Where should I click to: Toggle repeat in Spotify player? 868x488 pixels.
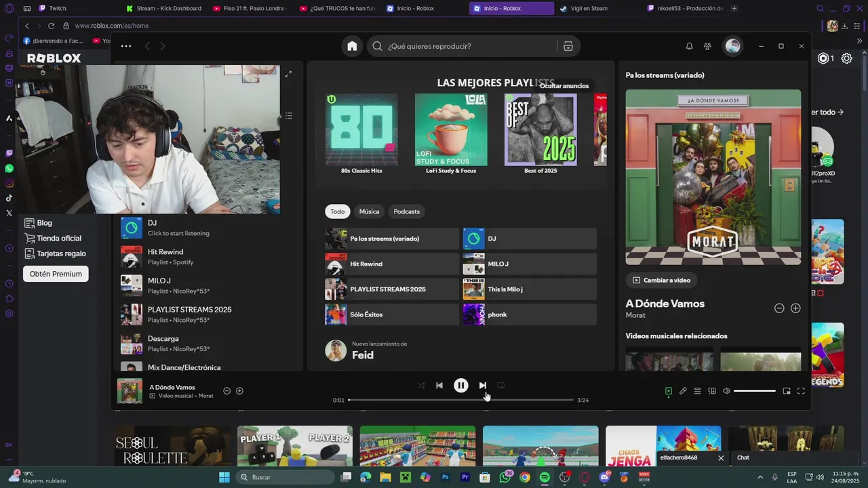tap(500, 385)
